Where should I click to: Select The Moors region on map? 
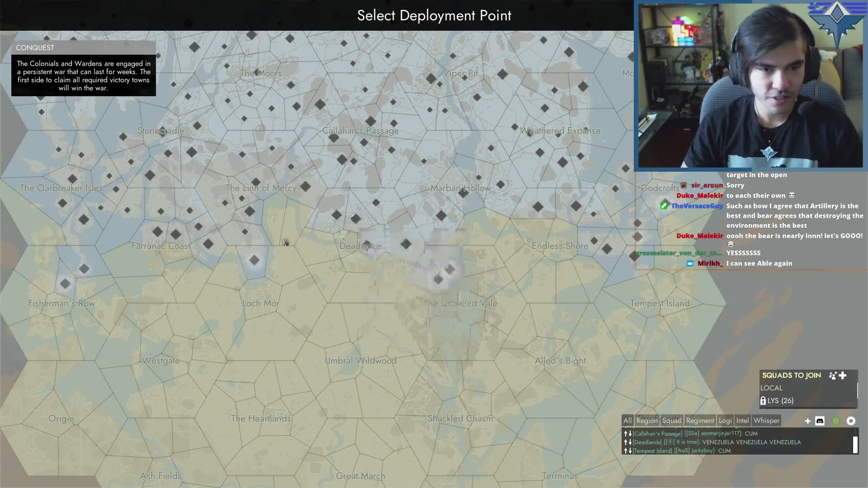click(x=261, y=73)
